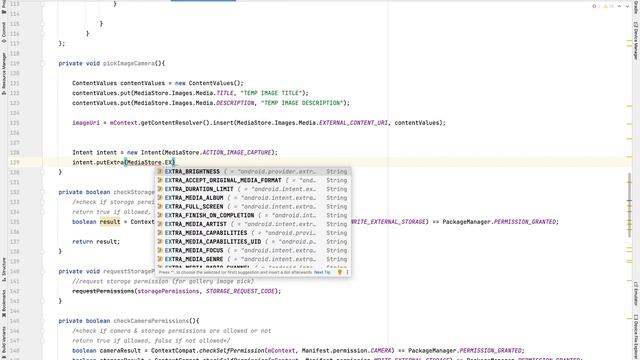Viewport: 640px width, 360px height.
Task: Click the ACTION_IMAGE_CAPTURE constant
Action: click(237, 152)
